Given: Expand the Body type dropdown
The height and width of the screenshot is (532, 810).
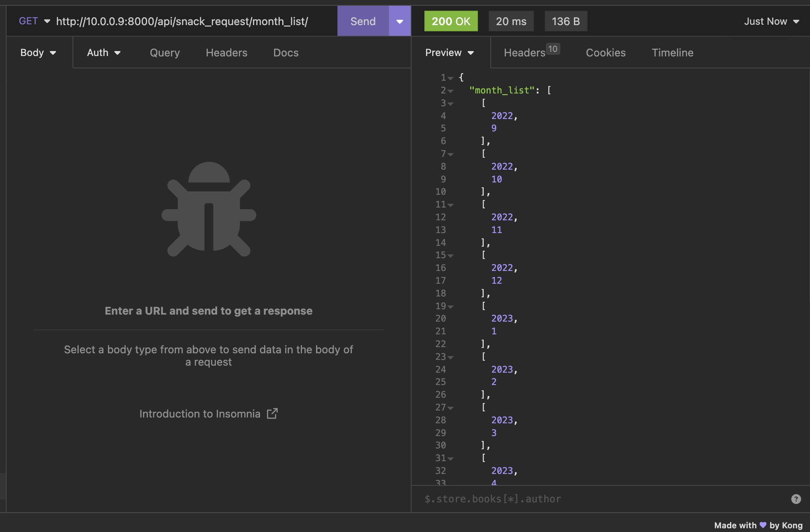Looking at the screenshot, I should click(38, 53).
